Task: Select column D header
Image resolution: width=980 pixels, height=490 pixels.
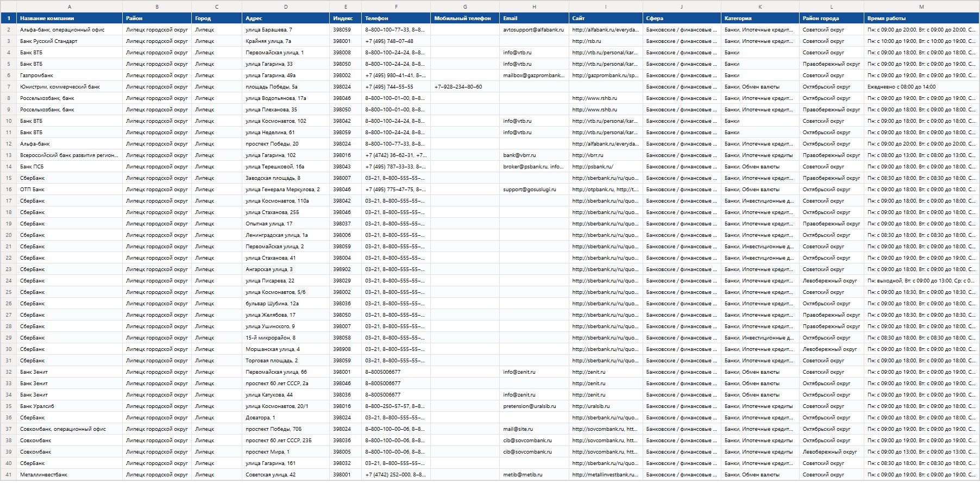Action: click(x=286, y=7)
